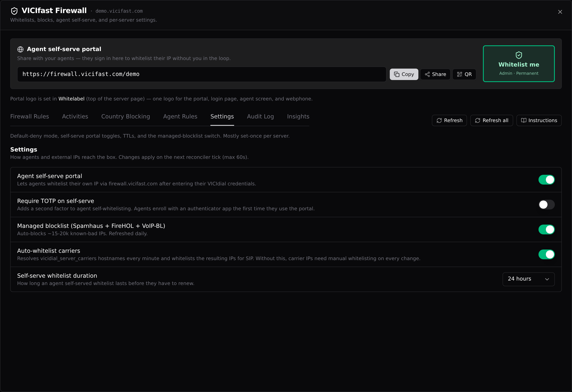Viewport: 572px width, 392px height.
Task: Click the VICIfast Firewall shield logo icon
Action: click(x=14, y=11)
